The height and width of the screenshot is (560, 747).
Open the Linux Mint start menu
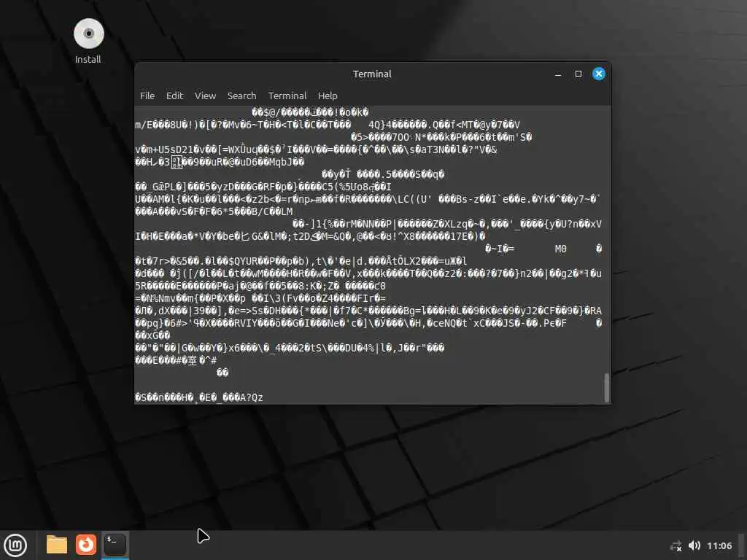[x=16, y=545]
